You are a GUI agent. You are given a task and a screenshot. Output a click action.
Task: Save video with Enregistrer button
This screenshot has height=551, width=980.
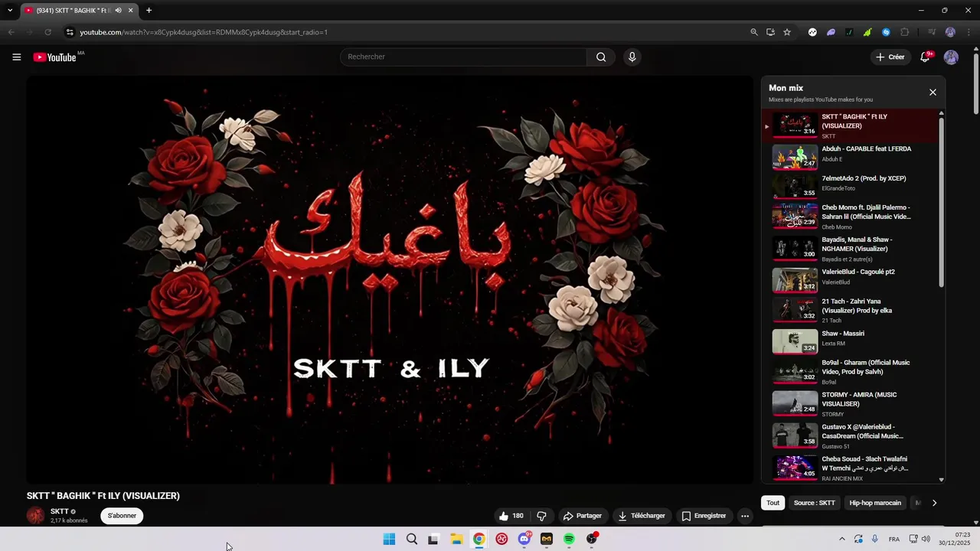coord(704,516)
